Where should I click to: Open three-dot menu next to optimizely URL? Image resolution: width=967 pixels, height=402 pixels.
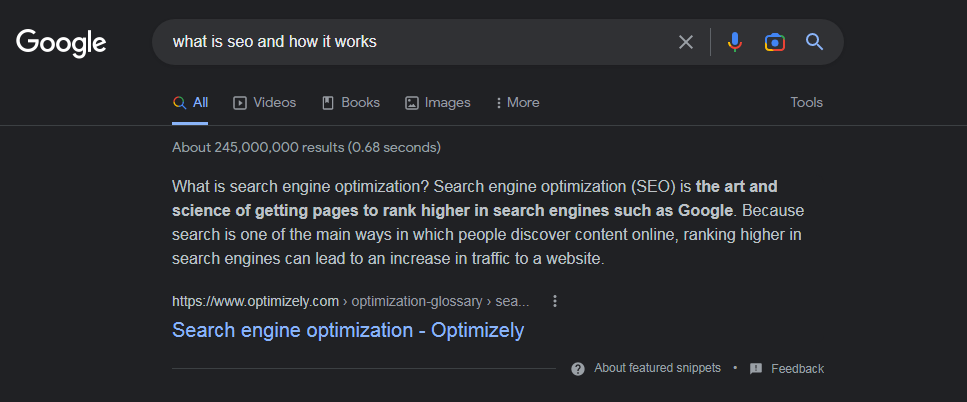tap(555, 301)
